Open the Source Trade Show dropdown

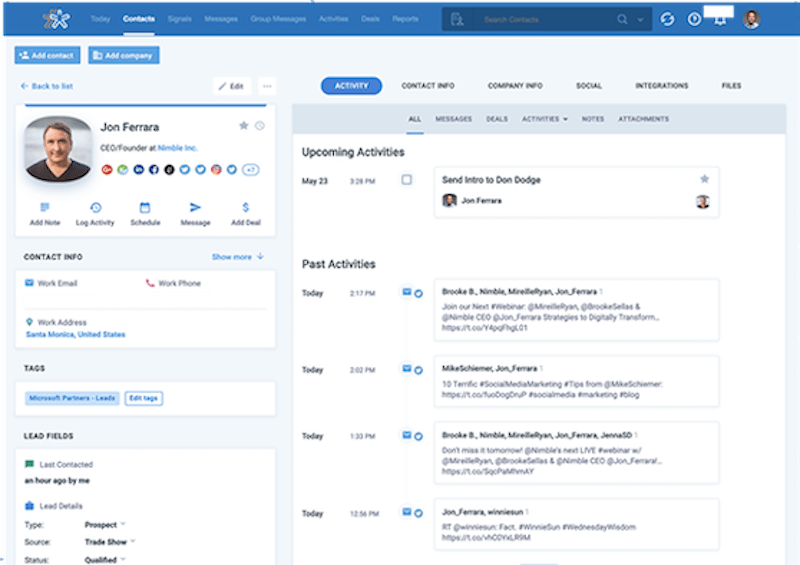[110, 542]
